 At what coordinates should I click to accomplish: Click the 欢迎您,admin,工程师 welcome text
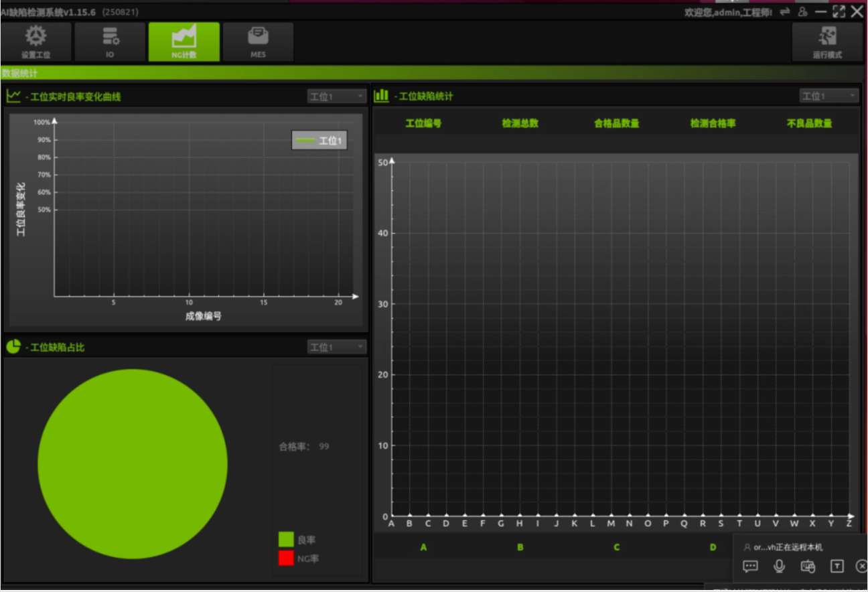tap(728, 12)
